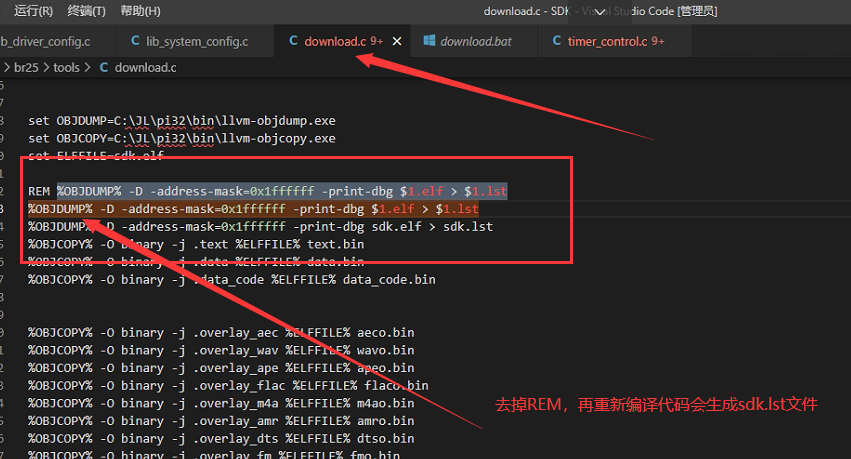Screen dimensions: 851x459
Task: Click the line ending with wavo.bin
Action: click(221, 350)
